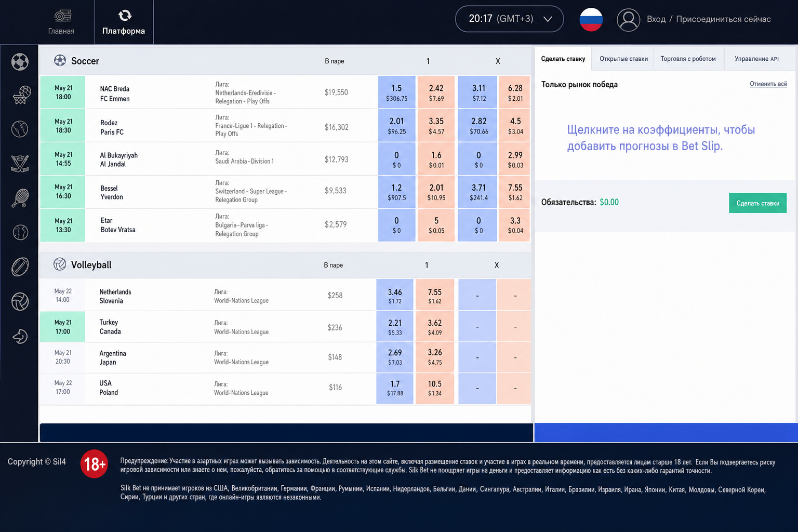Screen dimensions: 798x532
Task: Pick Turkey lay odds 3.62
Action: (x=435, y=327)
